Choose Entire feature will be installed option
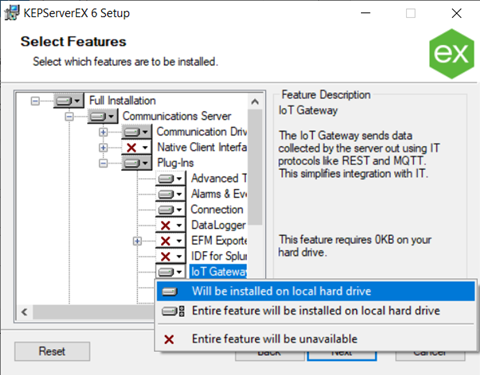This screenshot has width=480, height=375. pos(316,311)
